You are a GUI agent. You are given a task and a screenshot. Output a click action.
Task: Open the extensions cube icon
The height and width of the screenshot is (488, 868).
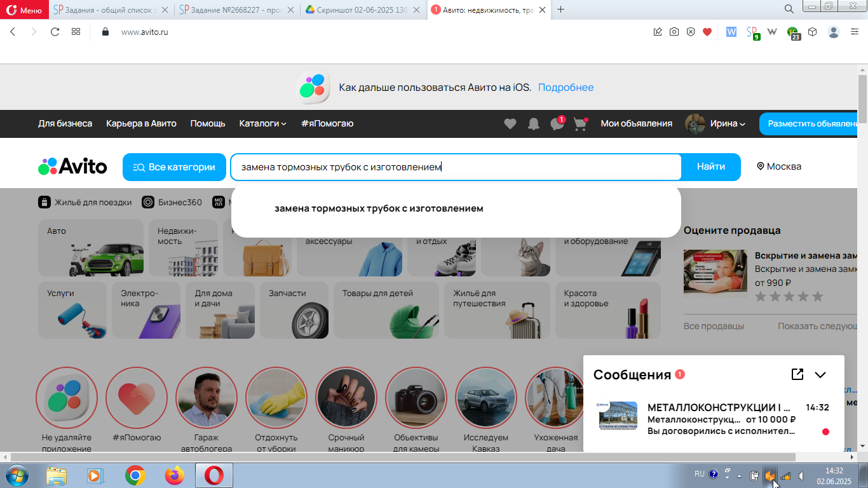tap(813, 32)
